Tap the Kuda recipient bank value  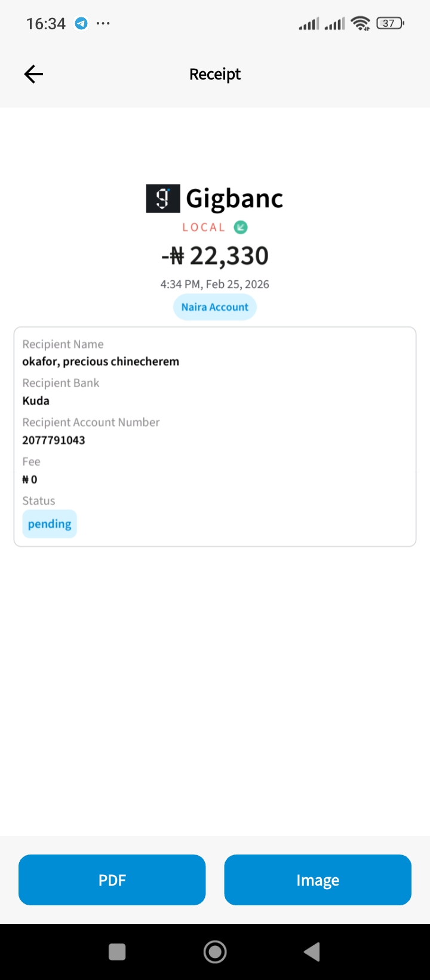[x=36, y=401]
